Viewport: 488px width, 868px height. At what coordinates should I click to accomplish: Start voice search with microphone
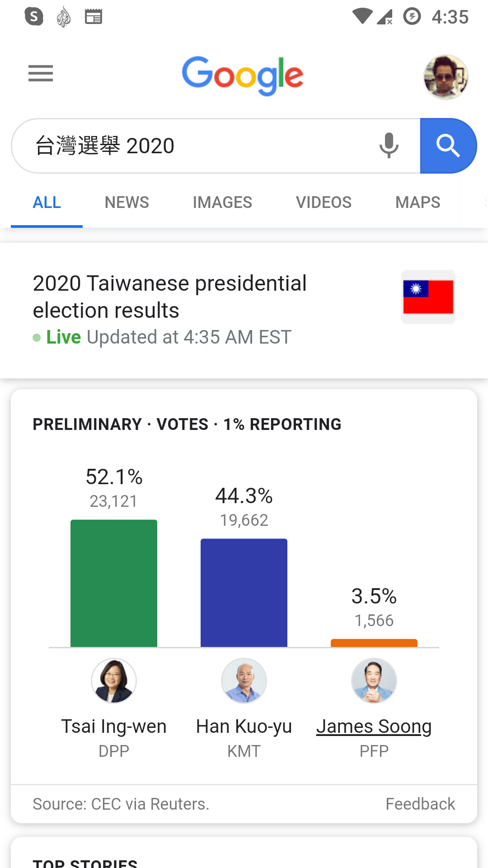(x=389, y=146)
